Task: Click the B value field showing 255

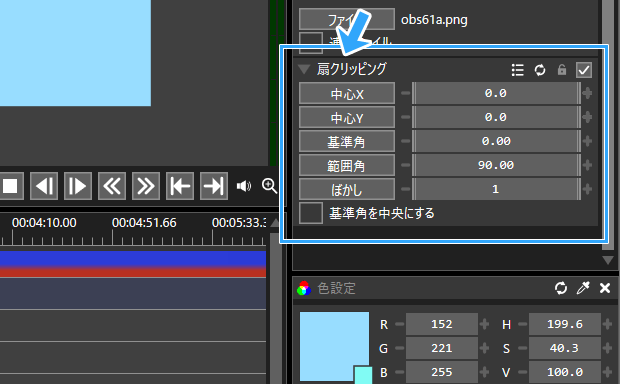Action: click(442, 372)
